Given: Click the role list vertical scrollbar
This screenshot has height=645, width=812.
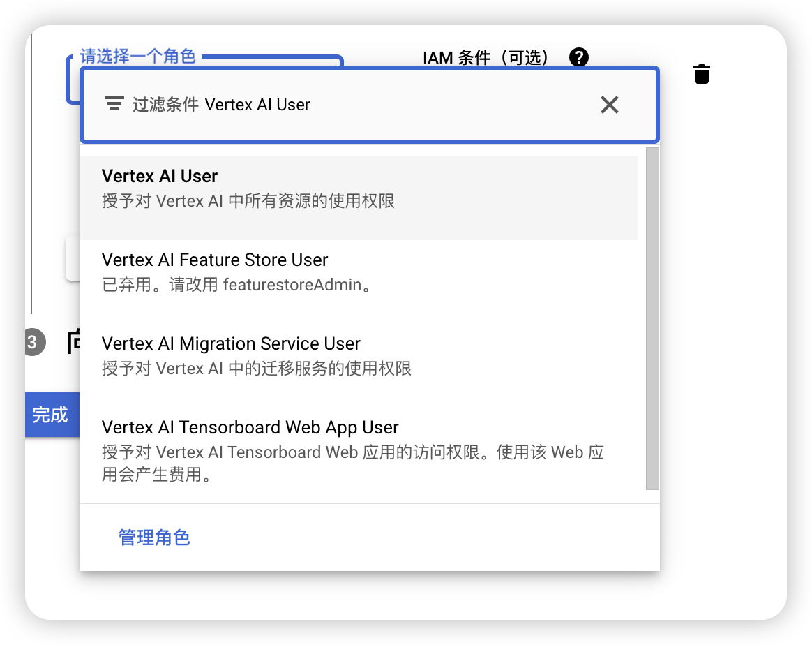Looking at the screenshot, I should click(652, 318).
